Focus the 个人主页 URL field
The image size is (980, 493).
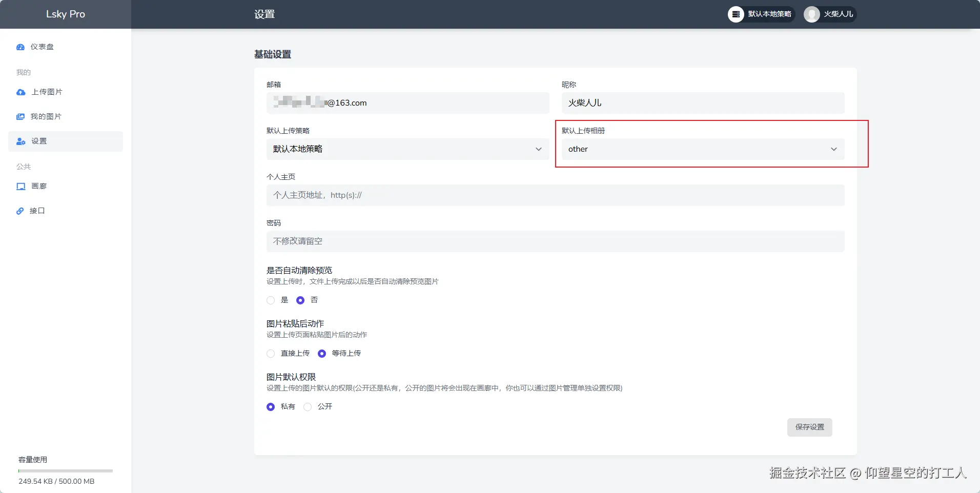[x=556, y=195]
